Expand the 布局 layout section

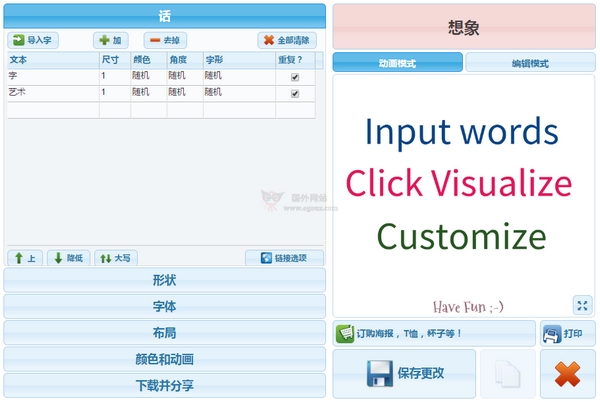pos(165,333)
